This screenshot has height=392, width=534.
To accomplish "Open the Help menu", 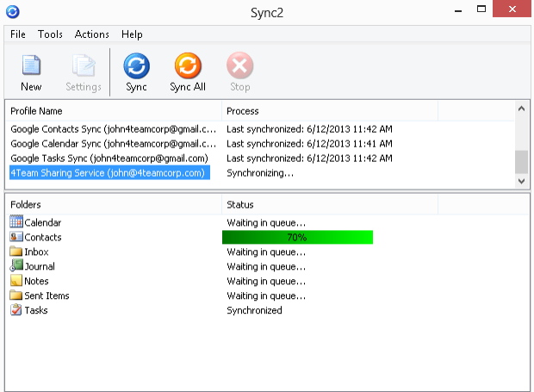I will pyautogui.click(x=132, y=34).
